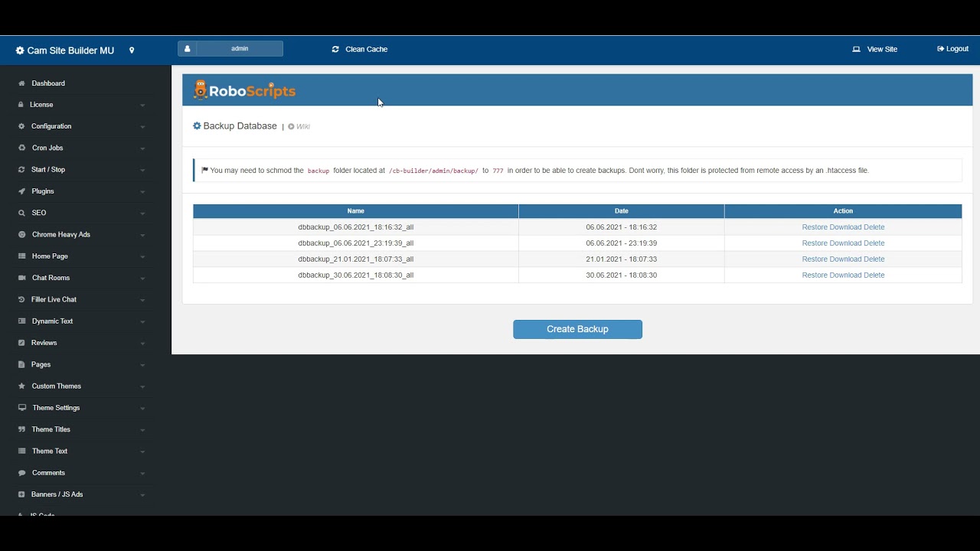Viewport: 980px width, 551px height.
Task: Click the Date column header
Action: coord(622,211)
